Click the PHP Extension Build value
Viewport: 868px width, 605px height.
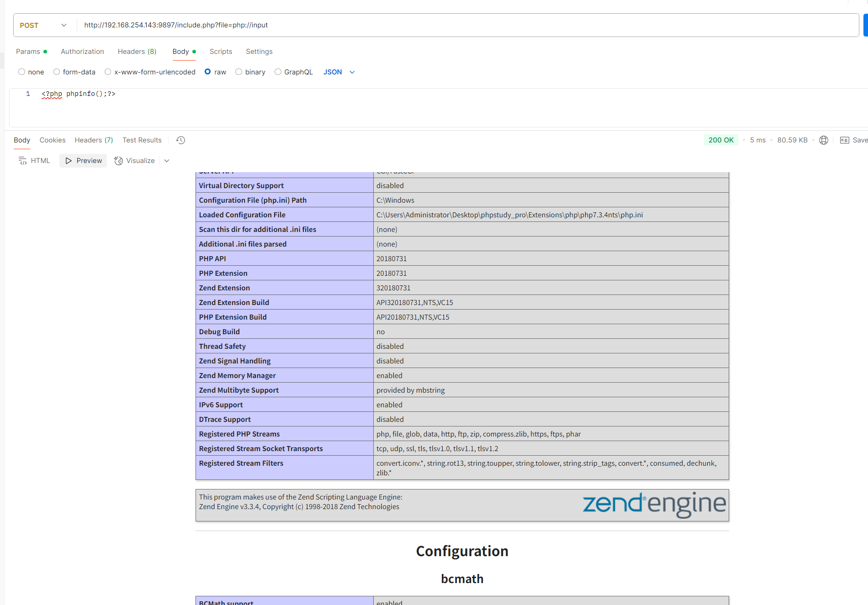(413, 317)
